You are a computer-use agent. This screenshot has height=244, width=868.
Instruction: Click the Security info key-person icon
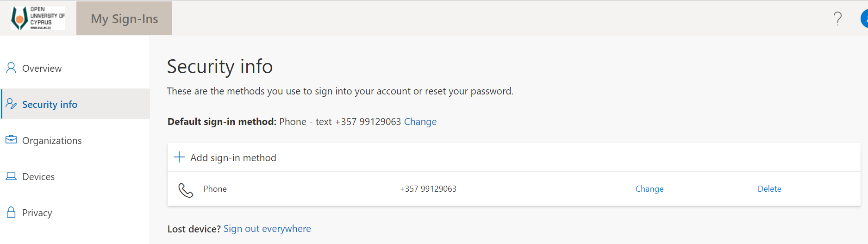pos(11,104)
